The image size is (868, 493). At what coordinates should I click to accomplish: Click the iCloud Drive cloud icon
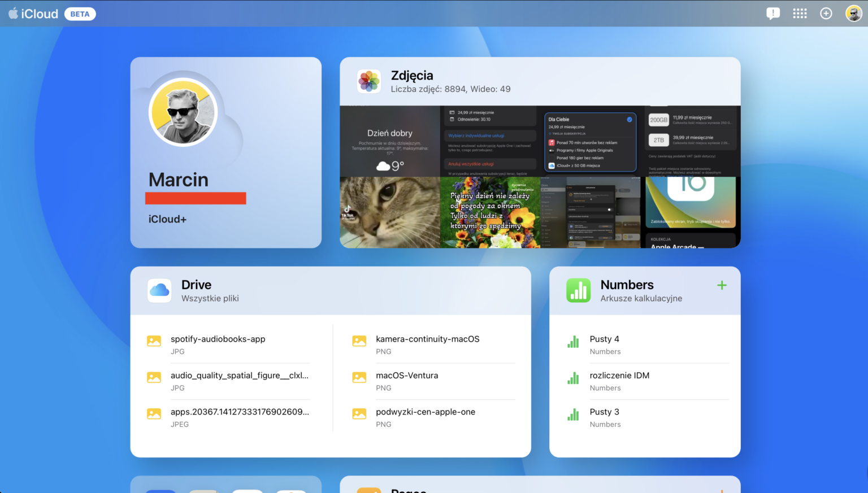pos(159,290)
